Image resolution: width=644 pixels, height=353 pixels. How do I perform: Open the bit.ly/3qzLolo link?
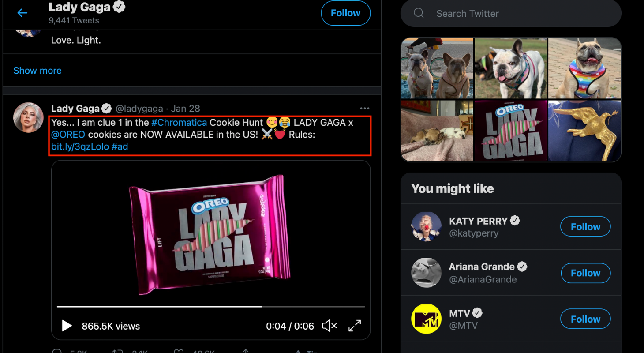[80, 146]
